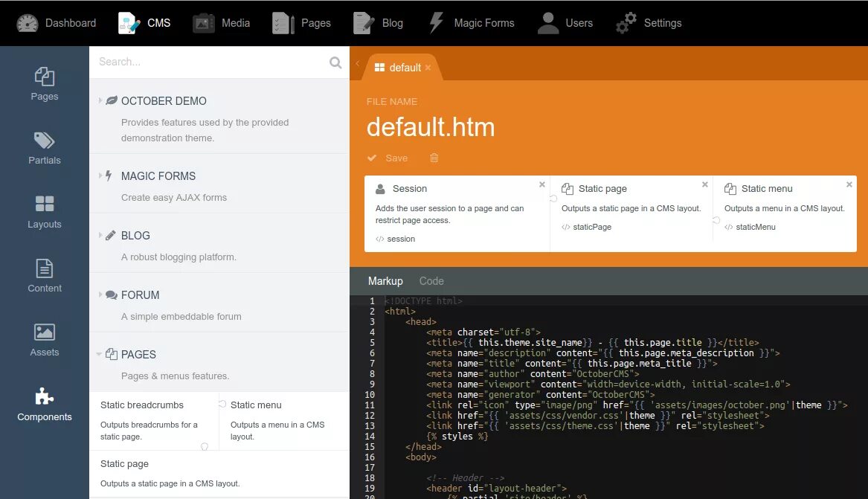Open the Magic Forms menu item
Screen dimensions: 868x499
tap(472, 23)
